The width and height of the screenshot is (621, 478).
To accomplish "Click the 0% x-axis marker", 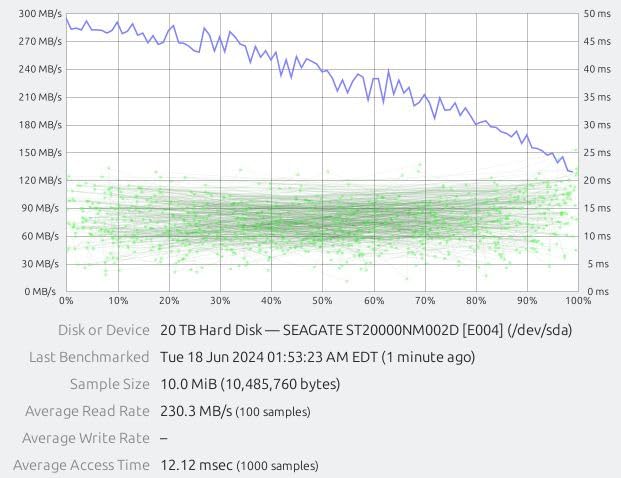I will [67, 300].
